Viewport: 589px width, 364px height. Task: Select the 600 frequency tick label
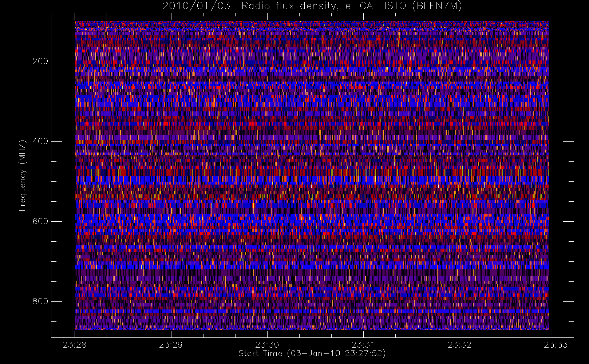click(40, 221)
